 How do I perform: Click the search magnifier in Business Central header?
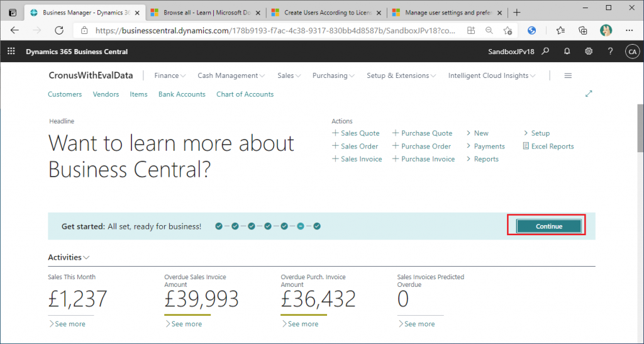(x=546, y=52)
